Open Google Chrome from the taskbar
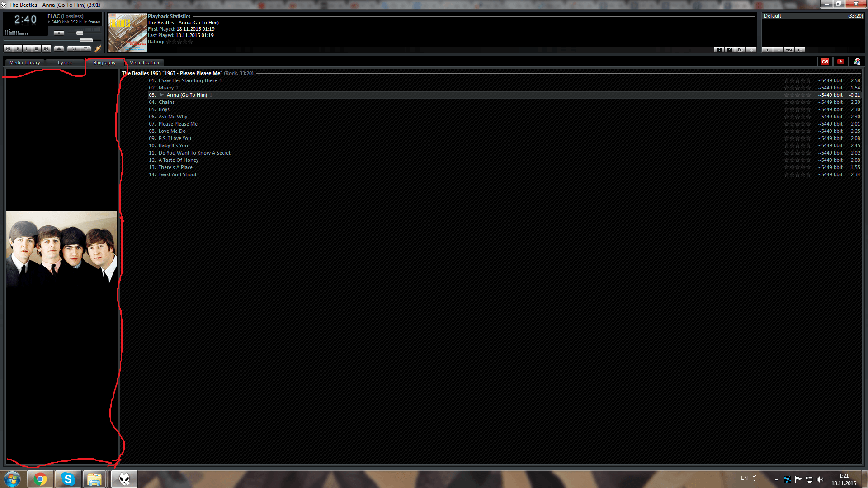 coord(40,479)
